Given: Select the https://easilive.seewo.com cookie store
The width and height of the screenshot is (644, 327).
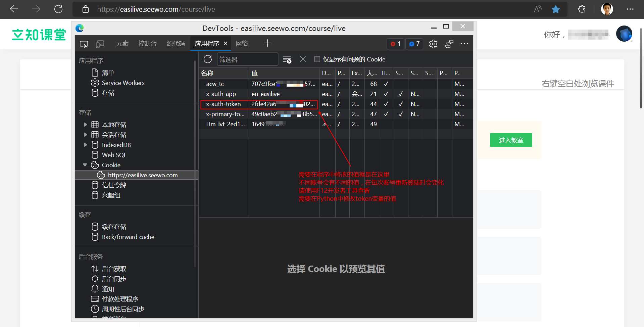Looking at the screenshot, I should pyautogui.click(x=143, y=175).
